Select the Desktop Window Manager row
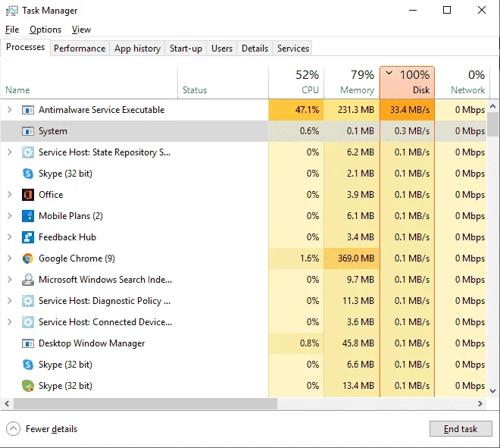Viewport: 500px width, 448px height. click(244, 343)
